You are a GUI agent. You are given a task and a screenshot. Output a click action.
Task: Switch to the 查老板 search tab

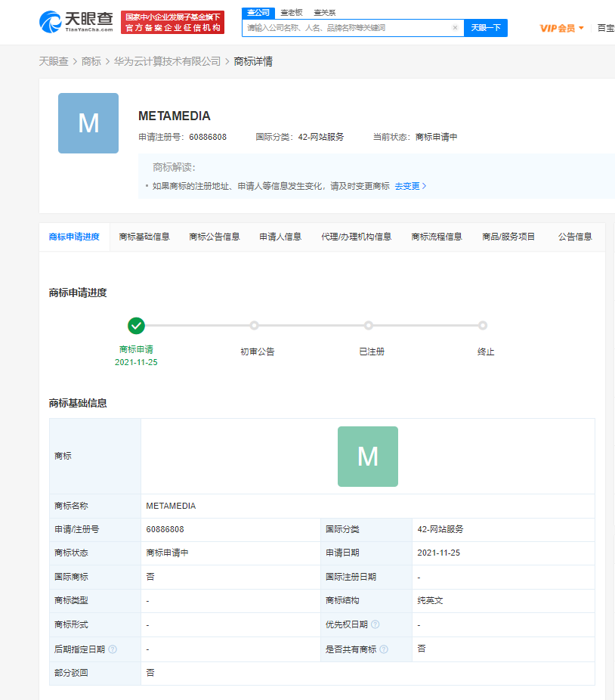293,12
